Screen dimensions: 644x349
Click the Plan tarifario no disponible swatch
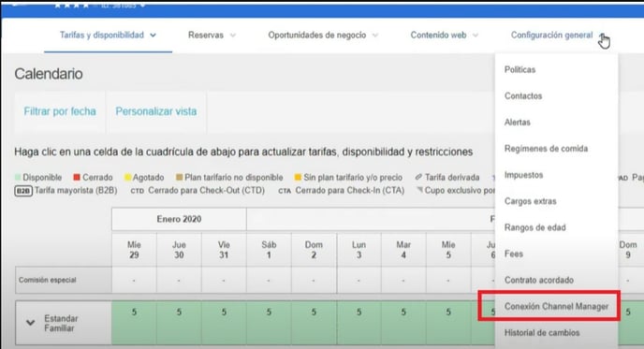click(x=179, y=178)
